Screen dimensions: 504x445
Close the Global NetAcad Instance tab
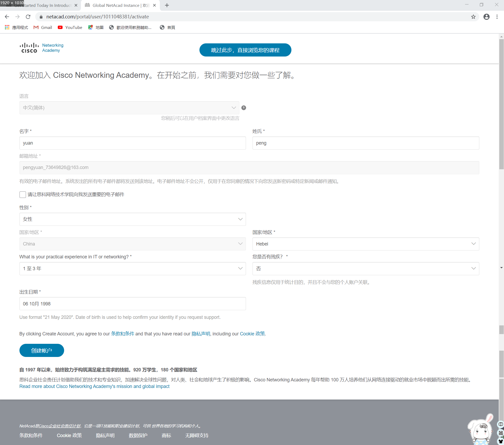tap(155, 5)
